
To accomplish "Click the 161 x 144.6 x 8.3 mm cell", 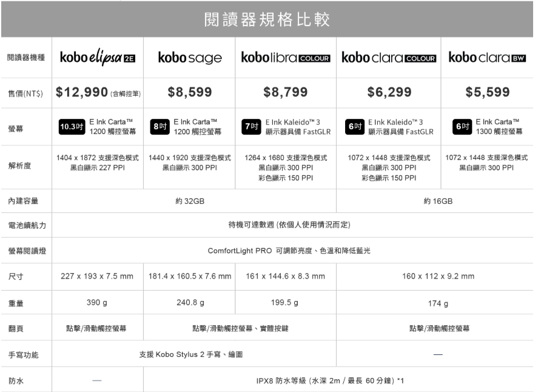I will (x=285, y=276).
